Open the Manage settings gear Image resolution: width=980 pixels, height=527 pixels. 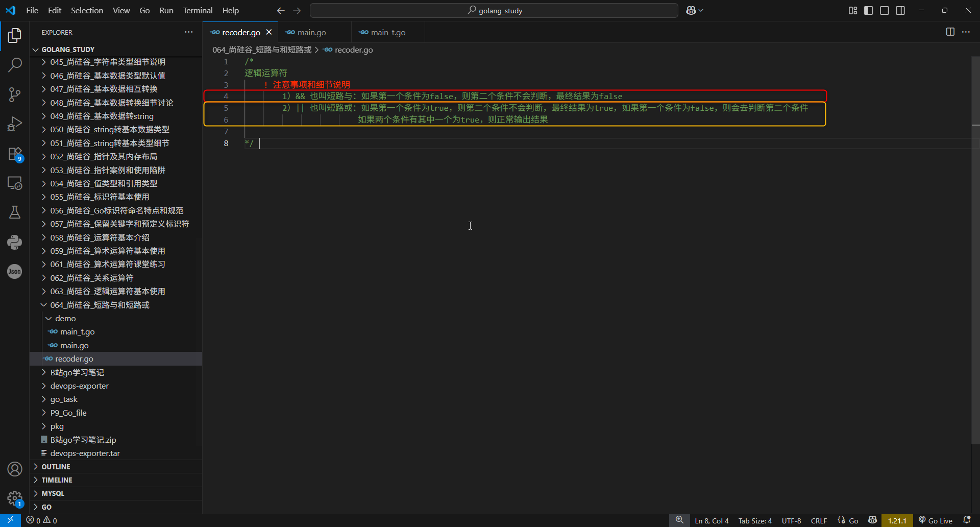[x=15, y=498]
